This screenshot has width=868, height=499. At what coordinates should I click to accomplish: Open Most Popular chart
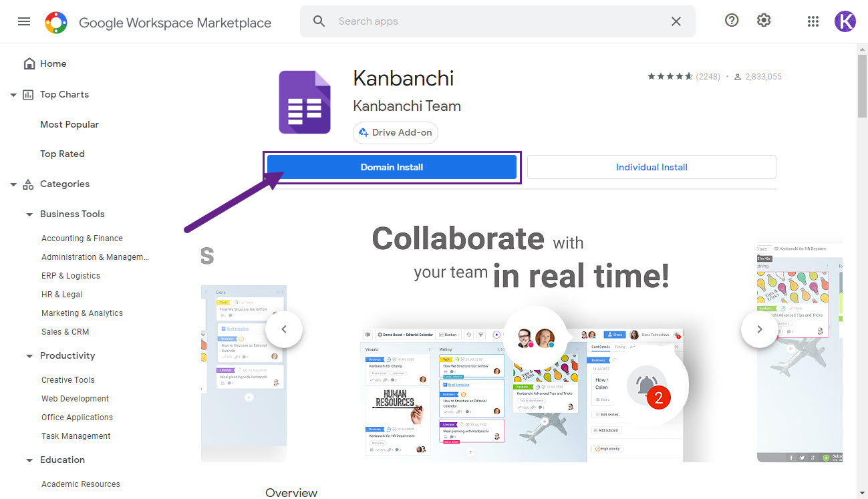[69, 124]
